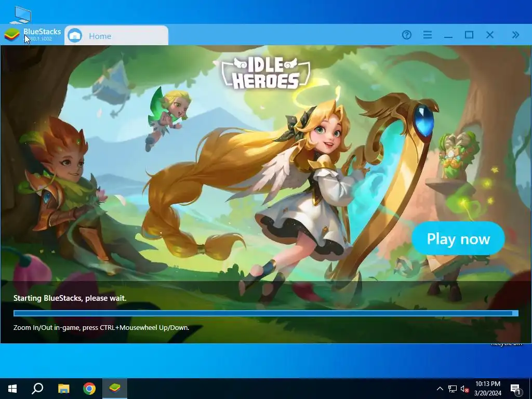
Task: Open Windows taskbar search
Action: pos(37,389)
